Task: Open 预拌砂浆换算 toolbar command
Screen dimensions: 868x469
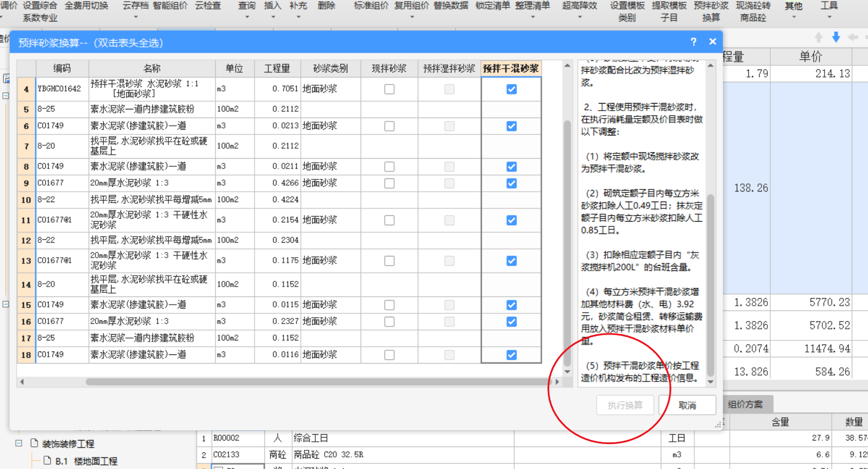Action: coord(711,12)
